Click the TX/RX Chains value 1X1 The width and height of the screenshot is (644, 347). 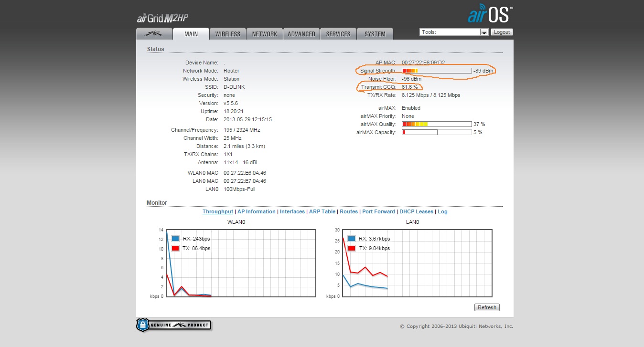coord(228,154)
